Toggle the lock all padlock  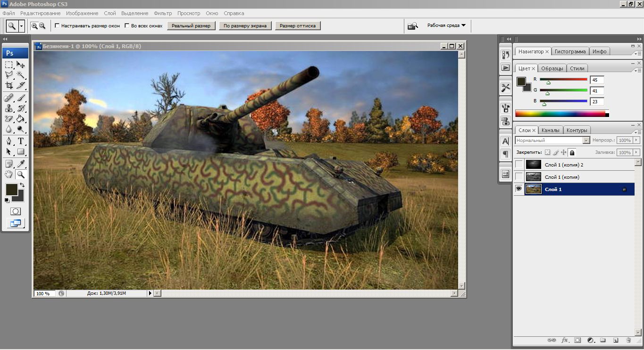coord(572,152)
